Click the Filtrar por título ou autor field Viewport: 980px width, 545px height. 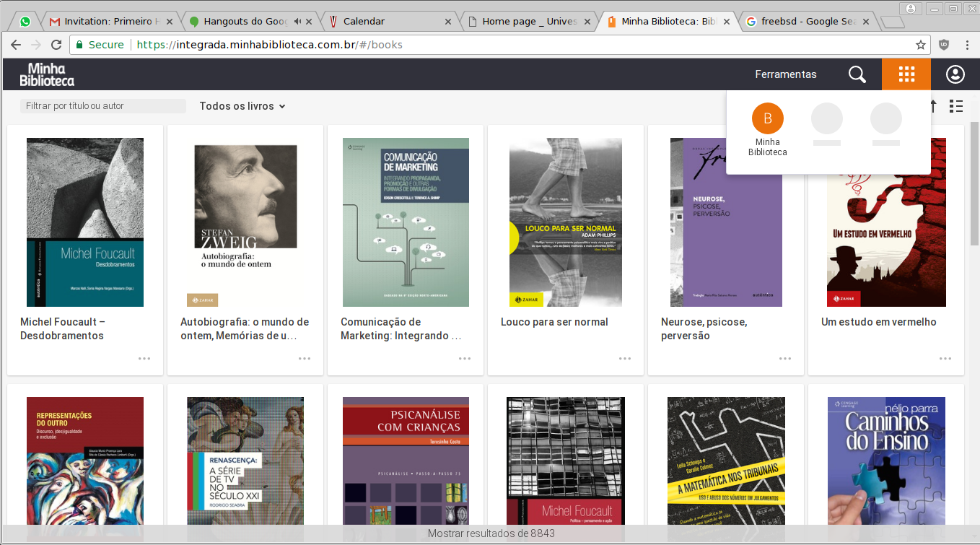tap(103, 106)
